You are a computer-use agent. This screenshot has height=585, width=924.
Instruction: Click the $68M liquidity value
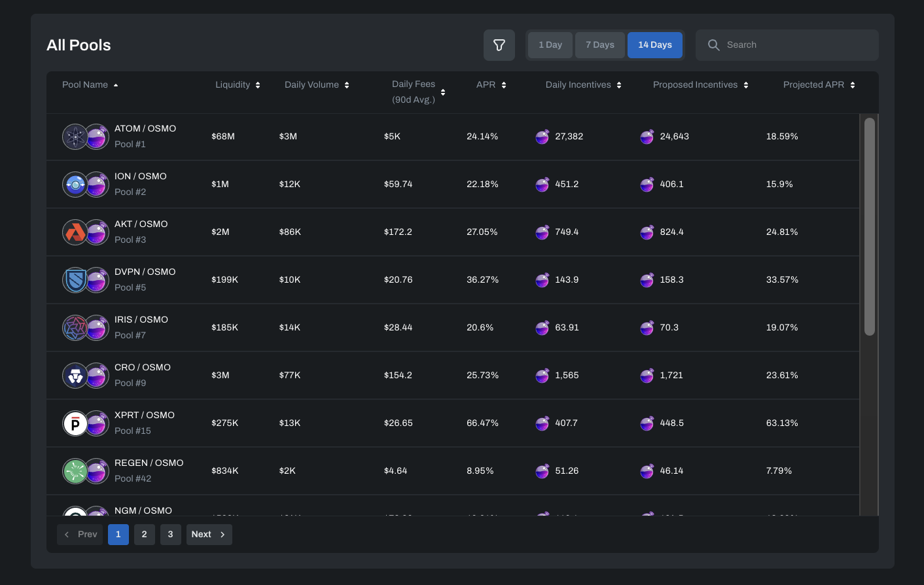pos(223,137)
